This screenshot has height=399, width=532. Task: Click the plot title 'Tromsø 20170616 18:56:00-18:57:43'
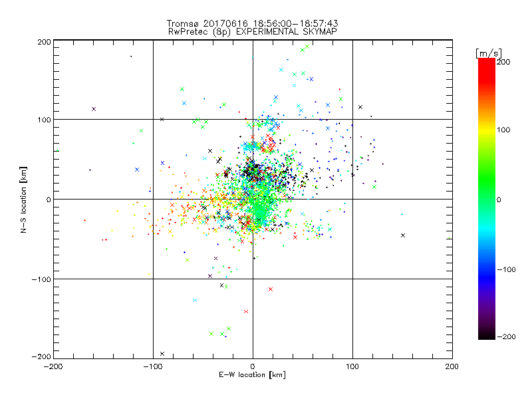tap(252, 23)
